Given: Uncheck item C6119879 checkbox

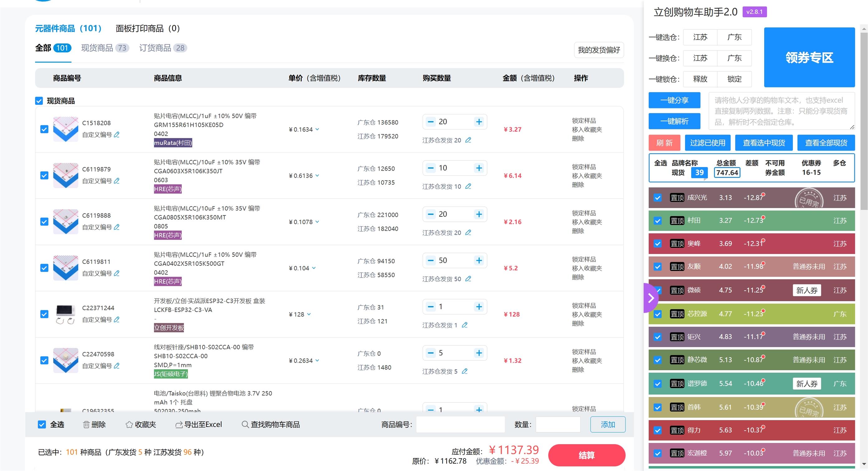Looking at the screenshot, I should click(x=44, y=175).
